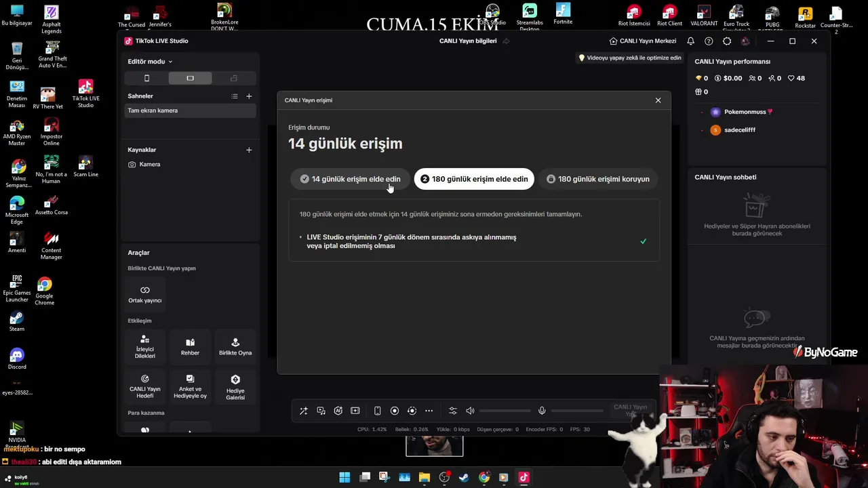The width and height of the screenshot is (868, 488).
Task: Switch to landscape layout mode
Action: [x=190, y=78]
